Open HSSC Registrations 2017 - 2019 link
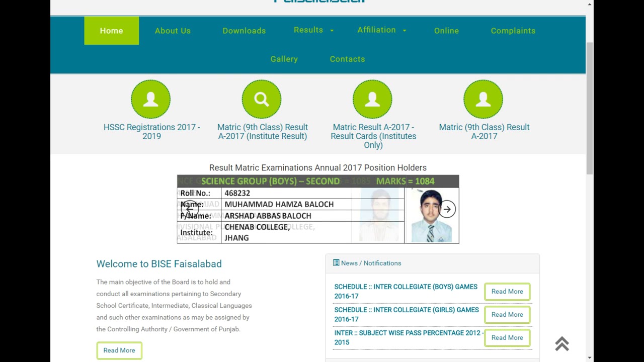The image size is (644, 362). (151, 132)
